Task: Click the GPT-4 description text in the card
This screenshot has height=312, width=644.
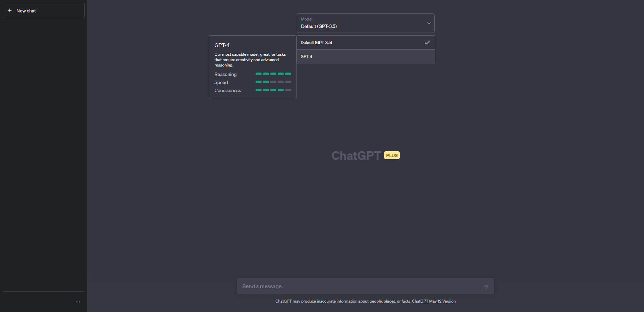Action: pos(250,60)
